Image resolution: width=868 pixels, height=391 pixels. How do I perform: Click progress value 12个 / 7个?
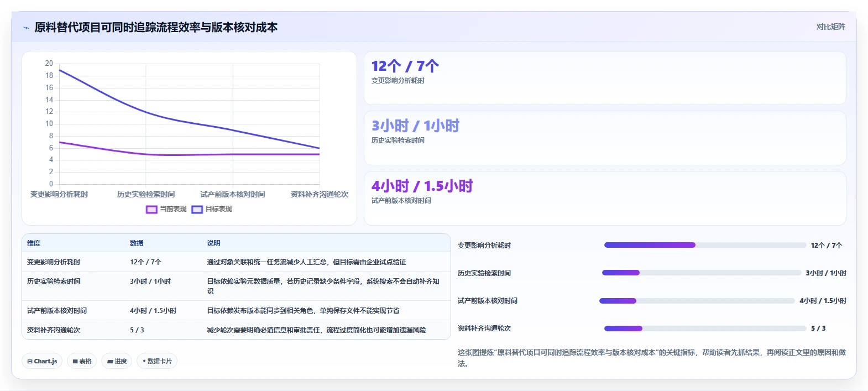point(827,246)
